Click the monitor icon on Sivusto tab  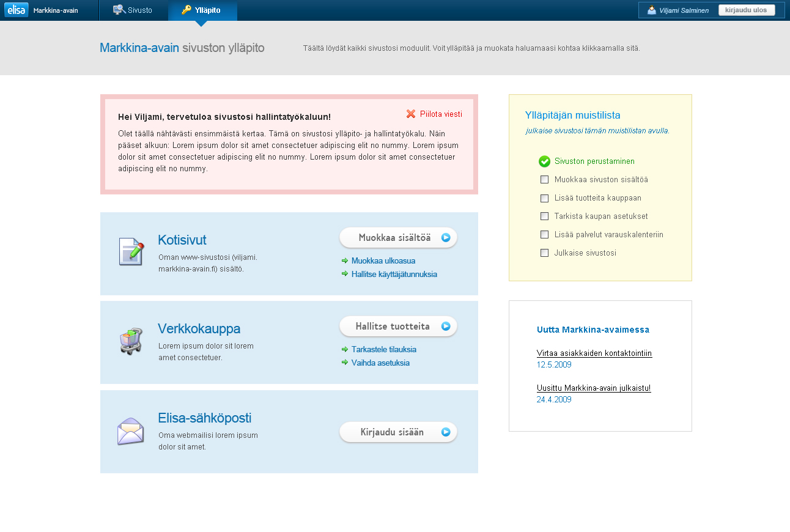click(119, 10)
